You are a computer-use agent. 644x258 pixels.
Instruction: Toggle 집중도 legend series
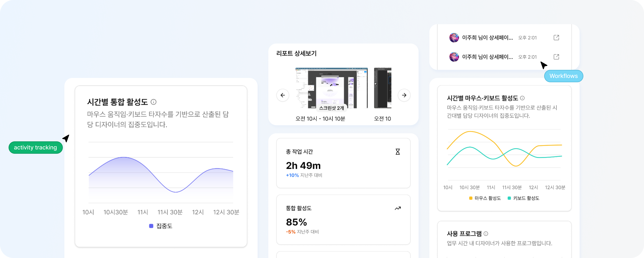coord(161,226)
